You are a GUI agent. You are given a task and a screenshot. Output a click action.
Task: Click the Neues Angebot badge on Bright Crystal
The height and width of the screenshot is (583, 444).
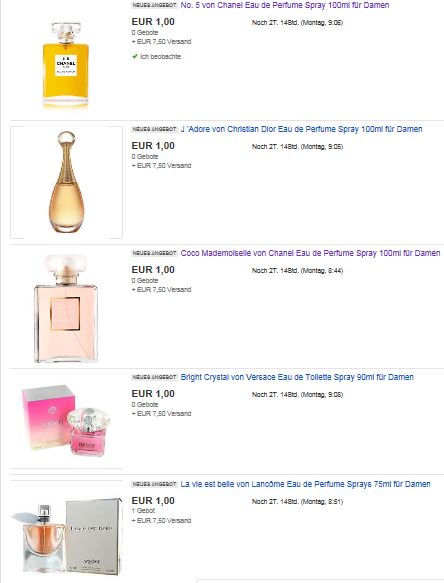[x=154, y=377]
